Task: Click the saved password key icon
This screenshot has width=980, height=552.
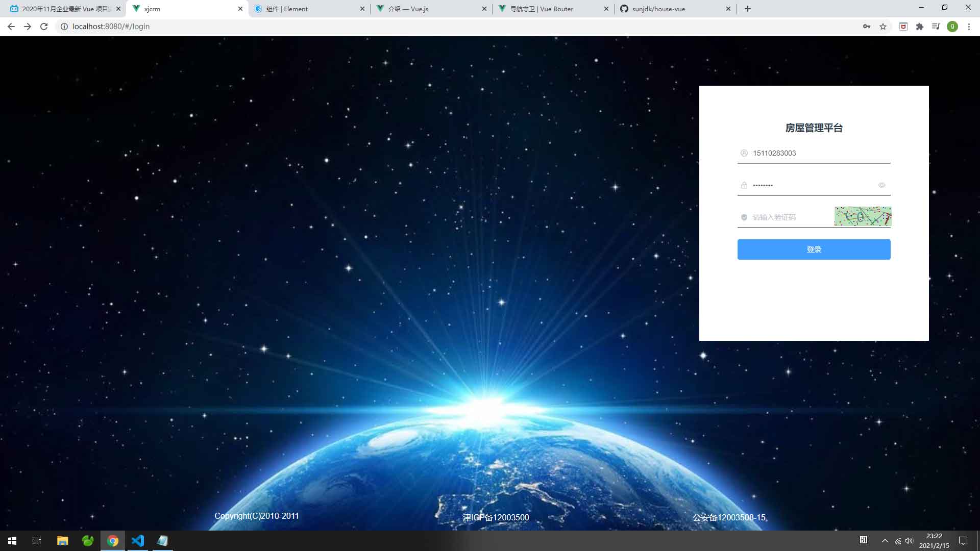Action: pyautogui.click(x=867, y=27)
